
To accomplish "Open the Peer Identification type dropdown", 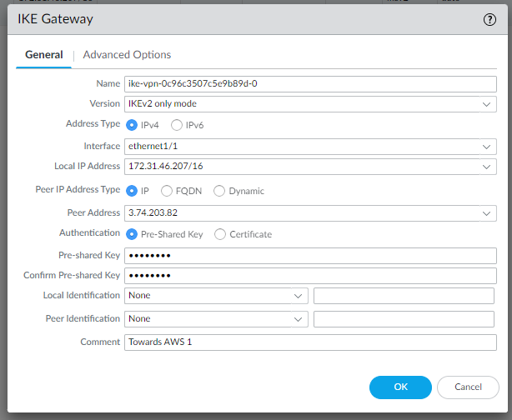I will tap(298, 318).
